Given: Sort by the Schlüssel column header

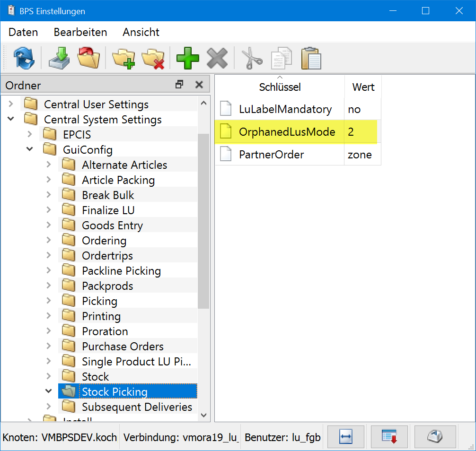Looking at the screenshot, I should point(280,87).
